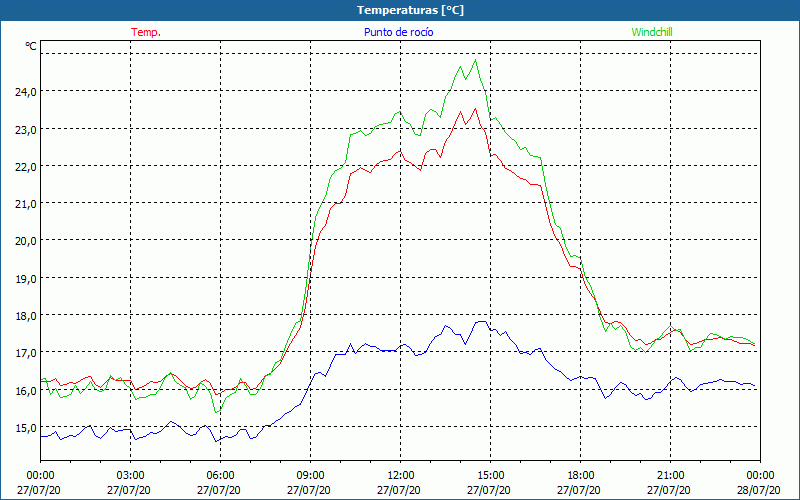The height and width of the screenshot is (500, 800).
Task: Select the blue 'Punto de rocío' legend label
Action: 398,32
